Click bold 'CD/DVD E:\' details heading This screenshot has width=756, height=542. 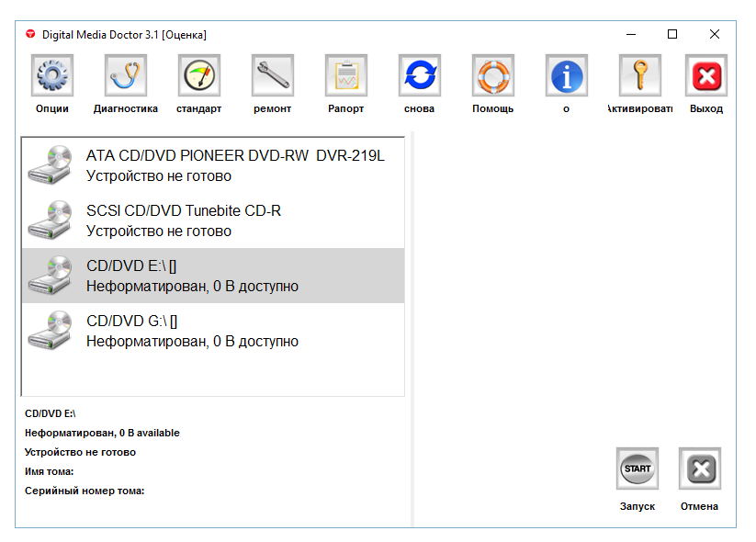(x=51, y=413)
